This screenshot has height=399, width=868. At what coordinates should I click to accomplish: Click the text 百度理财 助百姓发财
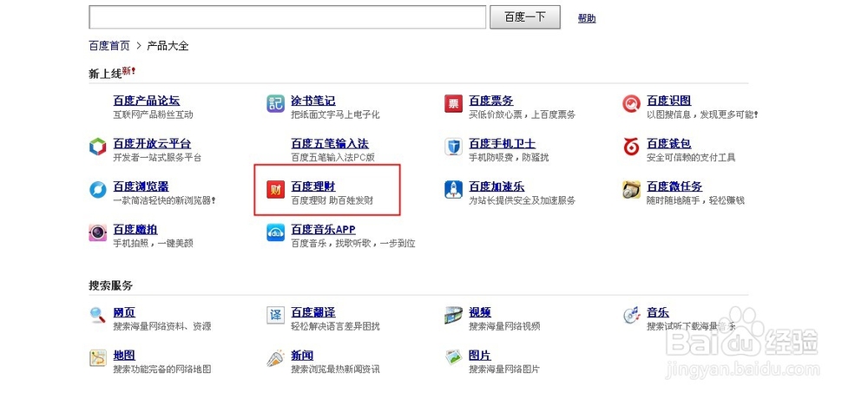point(332,200)
